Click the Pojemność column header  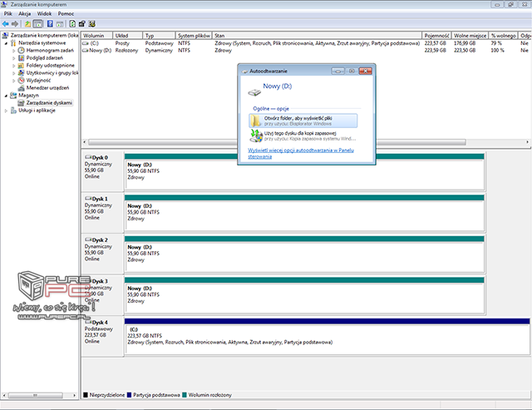(x=436, y=36)
